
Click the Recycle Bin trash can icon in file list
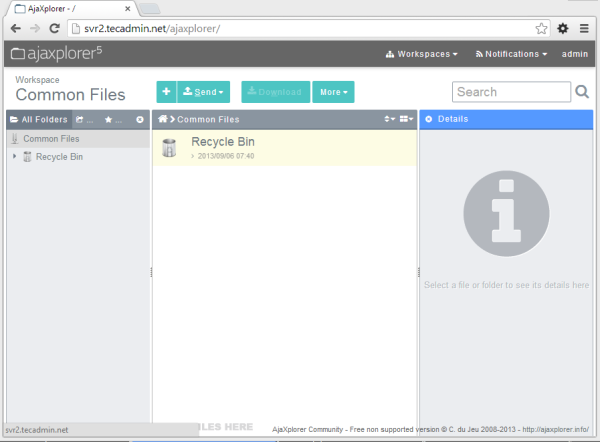pyautogui.click(x=170, y=148)
